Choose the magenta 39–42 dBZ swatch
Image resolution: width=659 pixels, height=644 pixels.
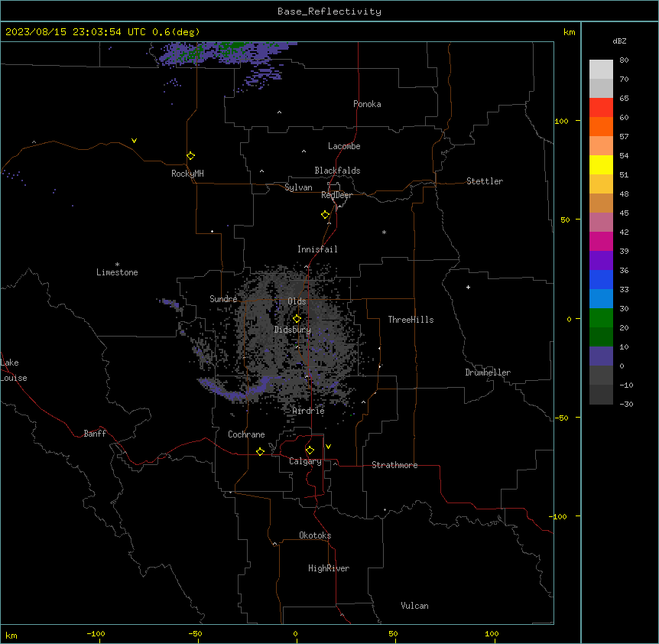tap(601, 241)
